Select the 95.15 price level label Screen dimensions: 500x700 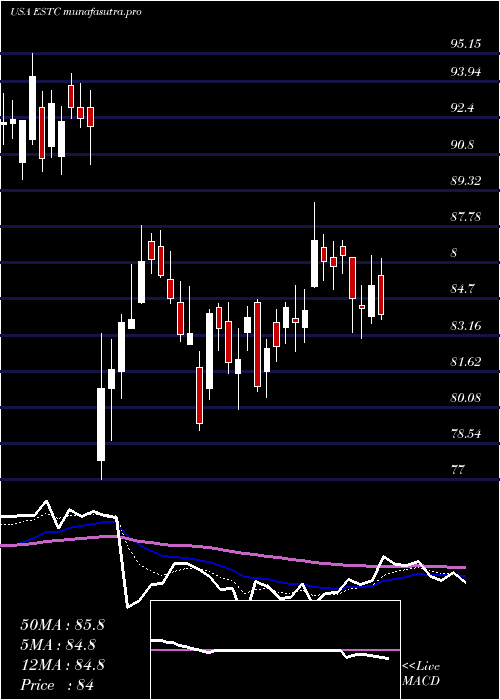[466, 44]
